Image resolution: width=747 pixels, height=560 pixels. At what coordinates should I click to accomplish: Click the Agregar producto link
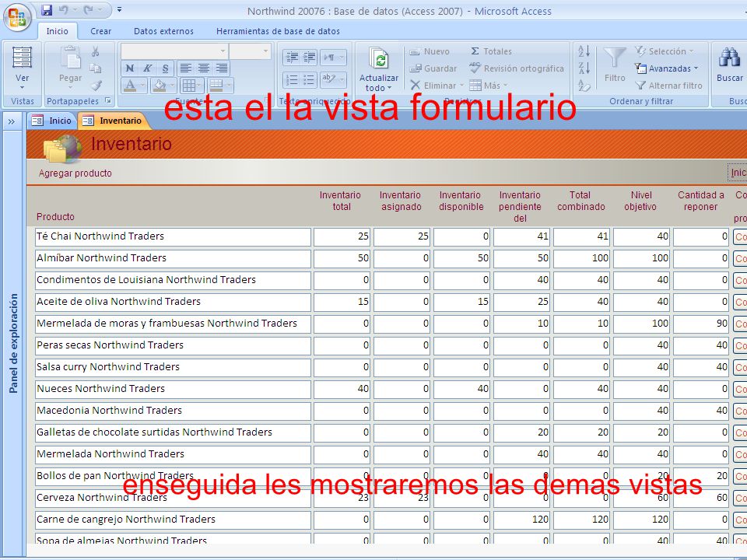pyautogui.click(x=75, y=173)
